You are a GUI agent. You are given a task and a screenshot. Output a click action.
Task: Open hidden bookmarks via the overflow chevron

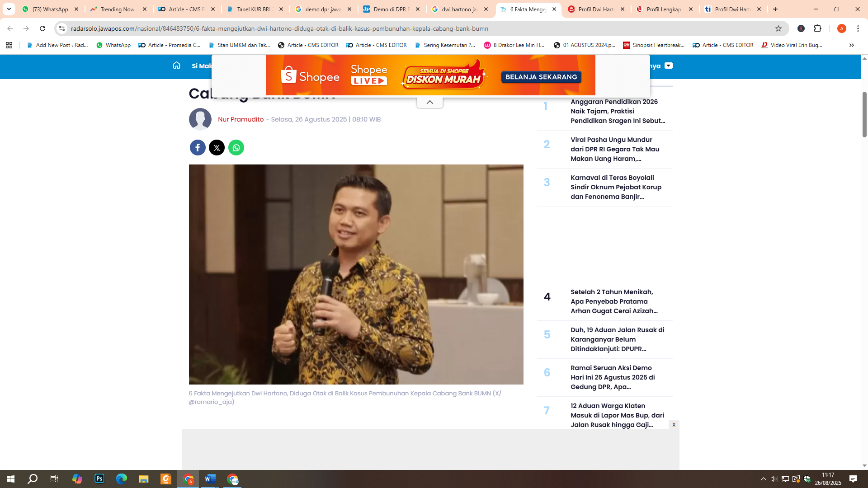[852, 45]
